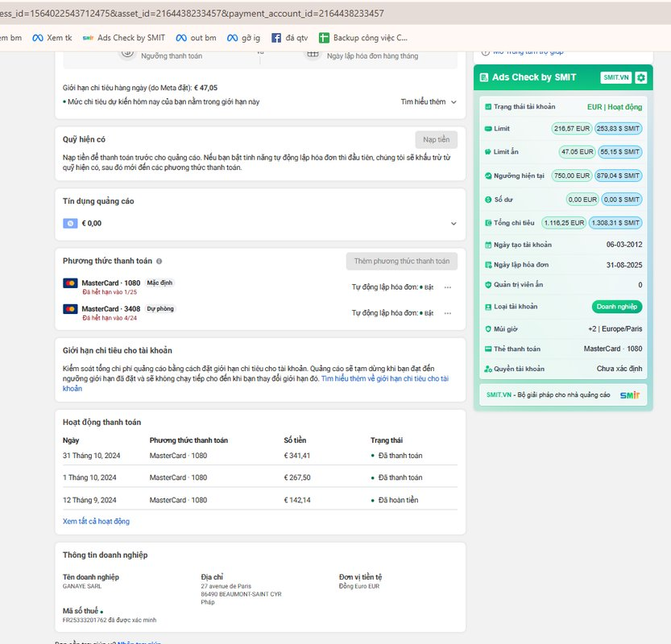Screen dimensions: 671x644
Task: Click the 1 Tháng 10, 2024 payment row
Action: tap(259, 477)
